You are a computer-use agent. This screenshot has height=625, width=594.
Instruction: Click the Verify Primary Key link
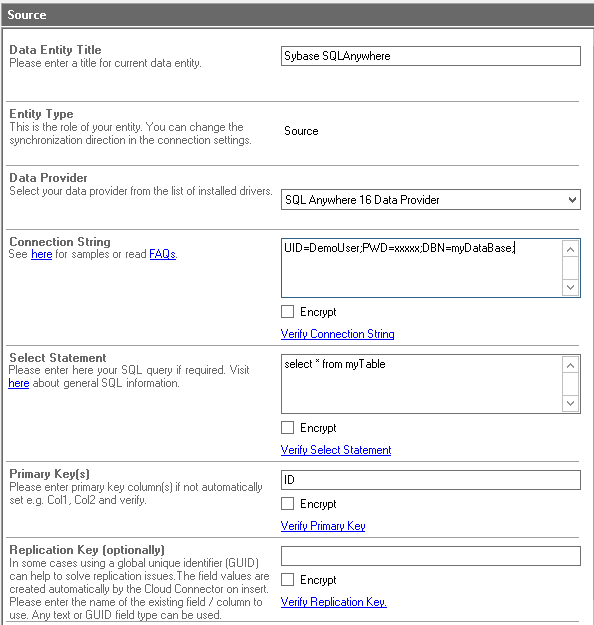323,526
